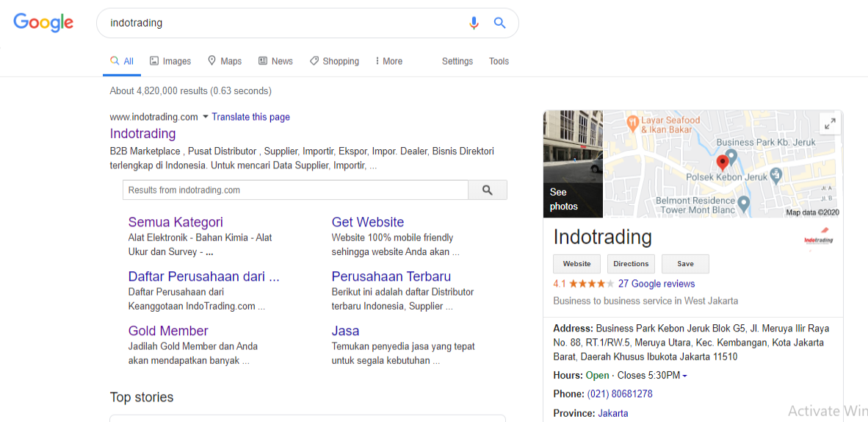Click the star rating display
Image resolution: width=868 pixels, height=422 pixels.
click(592, 284)
